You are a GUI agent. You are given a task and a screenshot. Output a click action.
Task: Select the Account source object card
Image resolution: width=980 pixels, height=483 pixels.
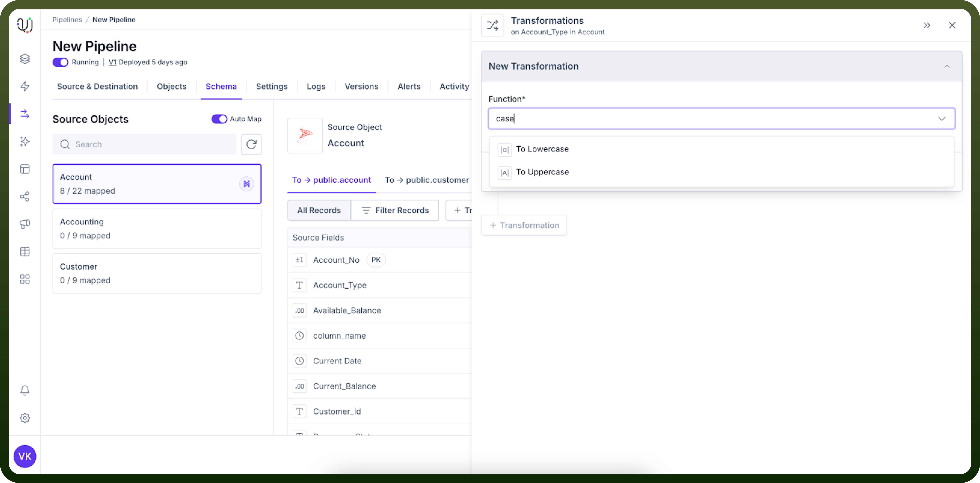pos(157,184)
